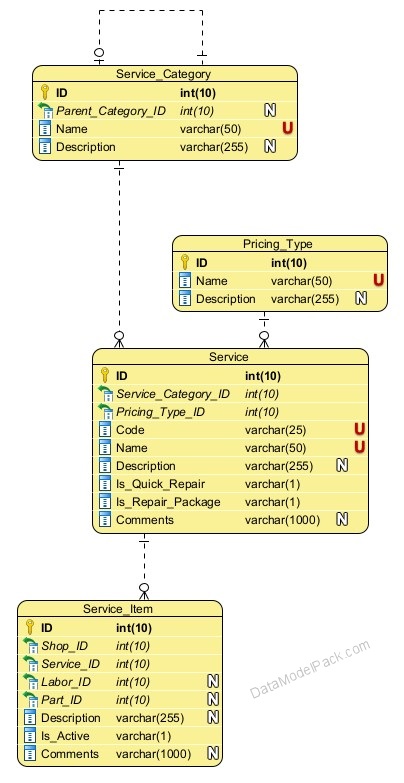
Task: Select the Pricing_Type table header
Action: coord(278,244)
